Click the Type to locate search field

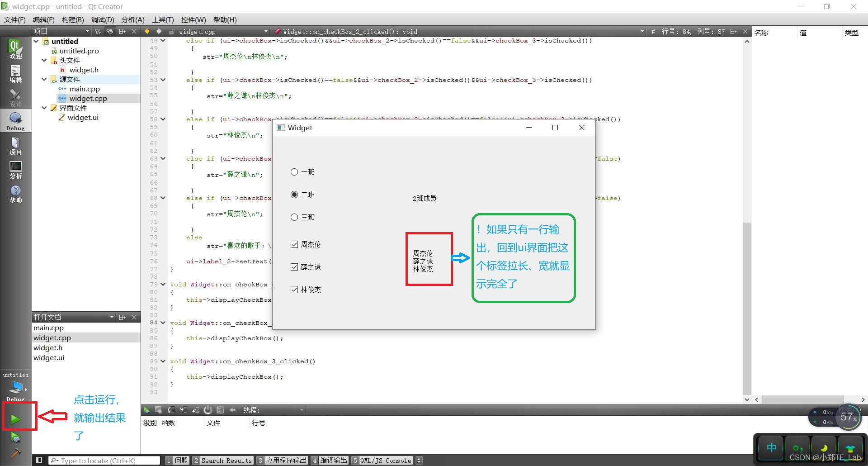click(104, 460)
